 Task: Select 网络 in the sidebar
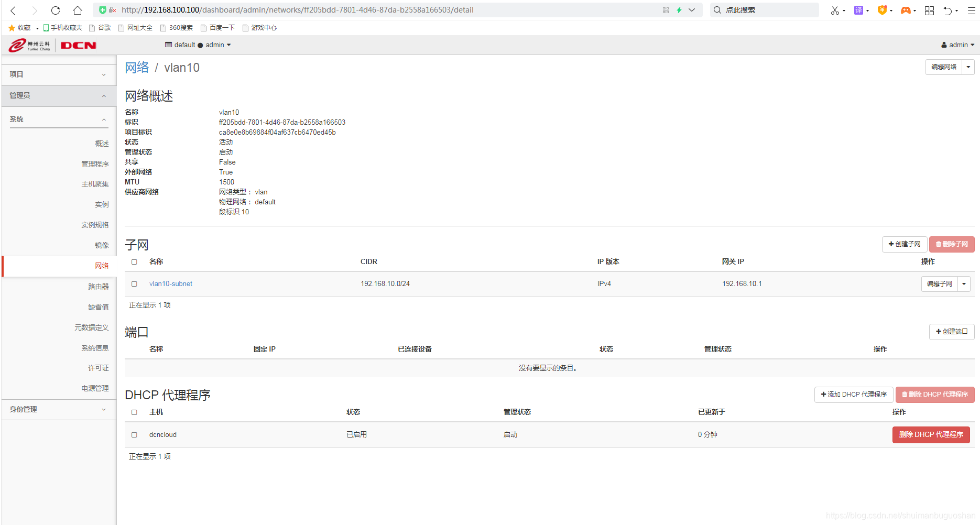(x=59, y=266)
